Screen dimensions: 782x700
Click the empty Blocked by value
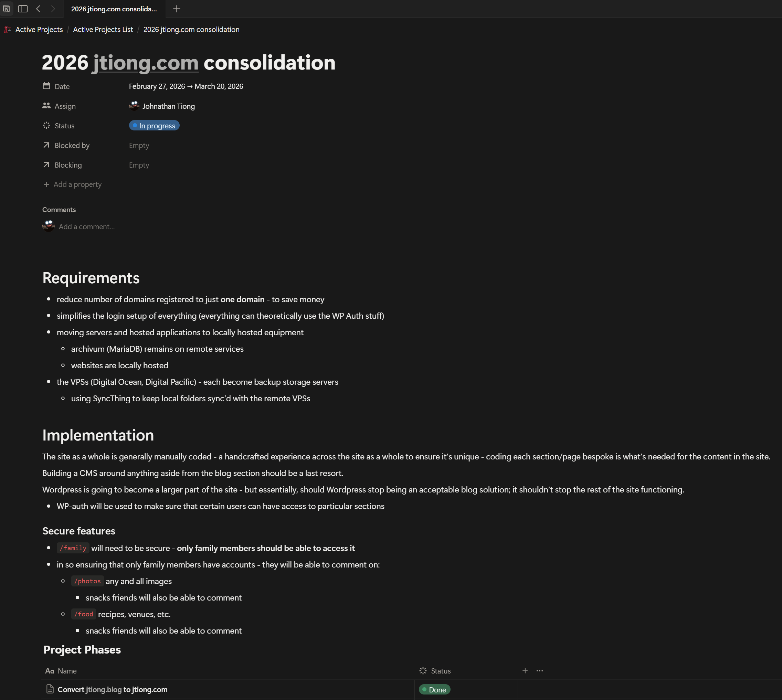139,145
